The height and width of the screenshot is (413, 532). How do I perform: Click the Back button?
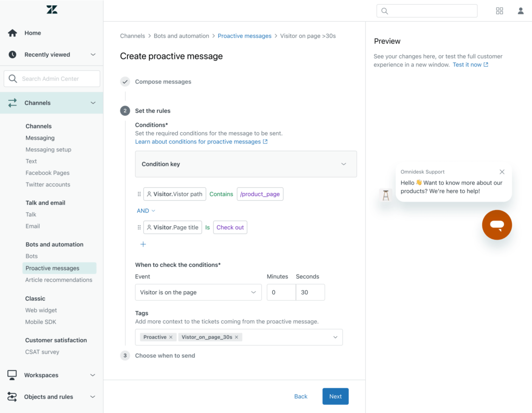[x=301, y=396]
